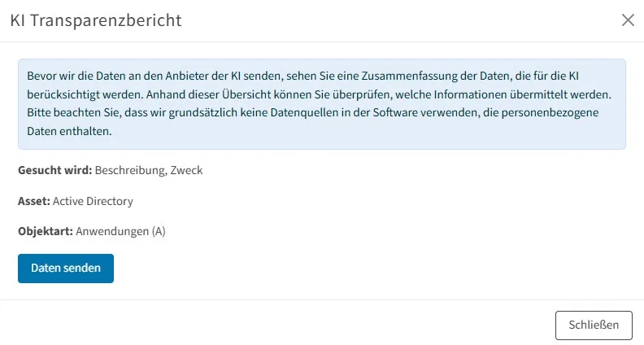Click Bitte beachten Sie in the notice

click(x=66, y=112)
